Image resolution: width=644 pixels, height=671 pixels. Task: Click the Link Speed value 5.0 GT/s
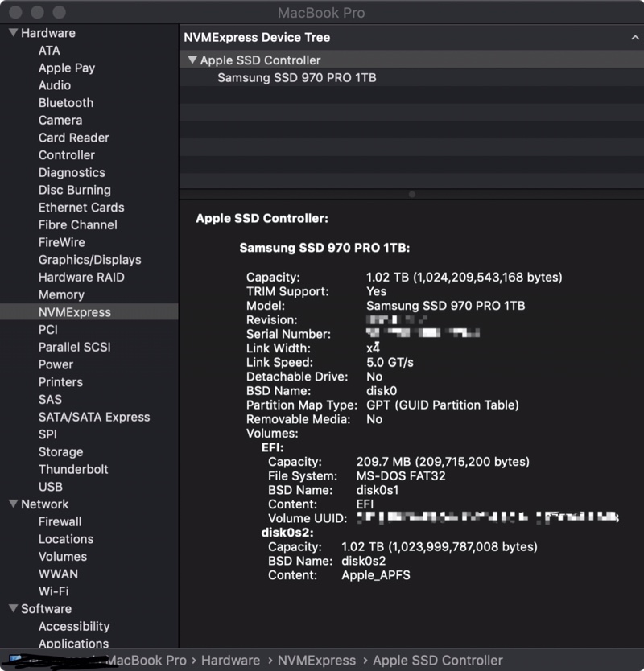pos(390,363)
